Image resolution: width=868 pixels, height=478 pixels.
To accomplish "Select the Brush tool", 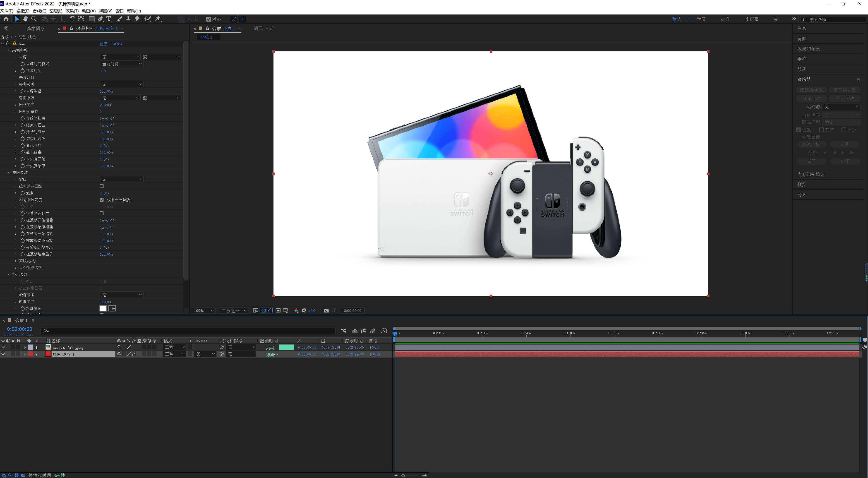I will 120,19.
